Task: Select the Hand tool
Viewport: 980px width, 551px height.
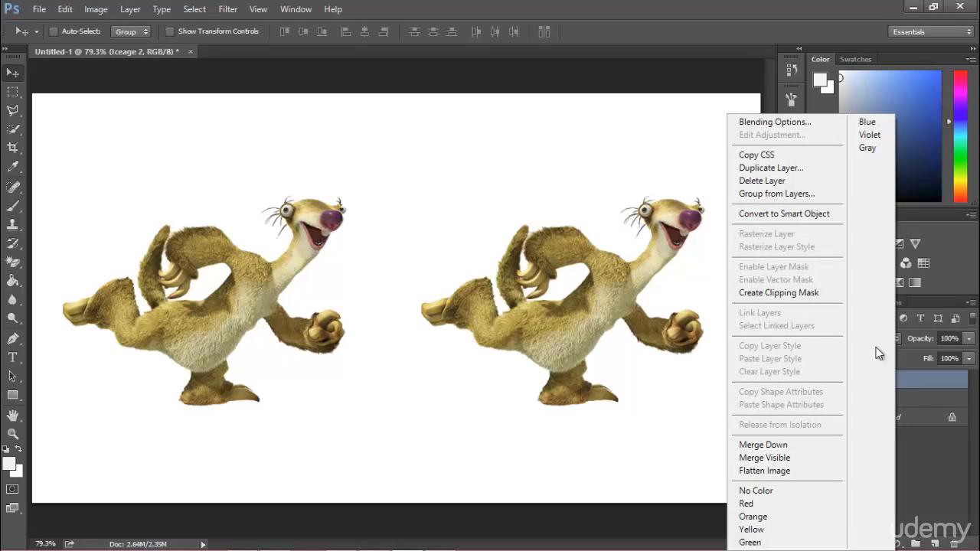Action: tap(13, 416)
